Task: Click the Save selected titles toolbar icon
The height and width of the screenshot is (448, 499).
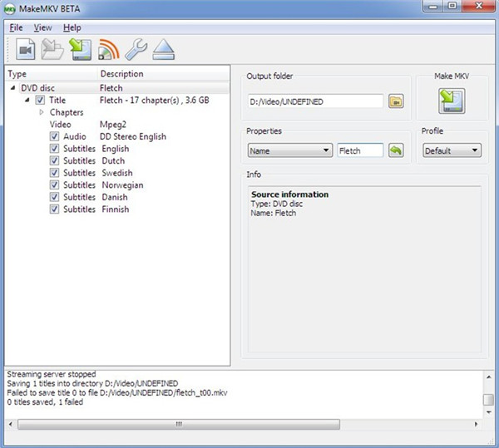Action: pos(80,51)
